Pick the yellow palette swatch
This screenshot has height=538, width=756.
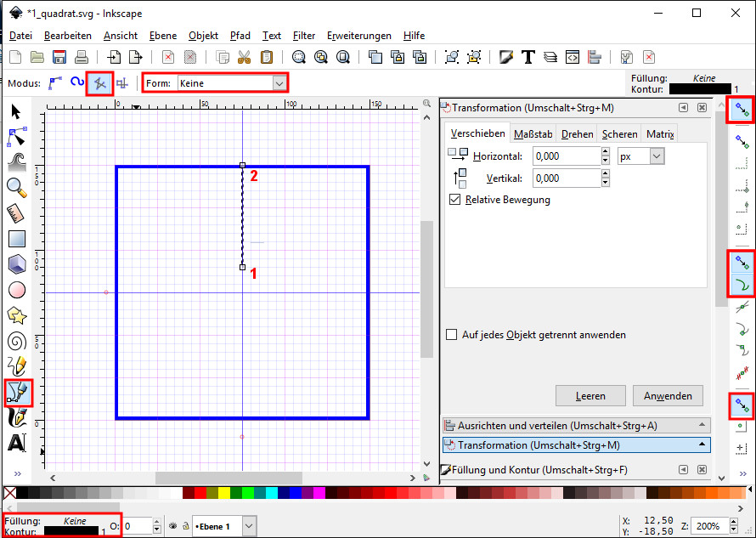[x=223, y=493]
